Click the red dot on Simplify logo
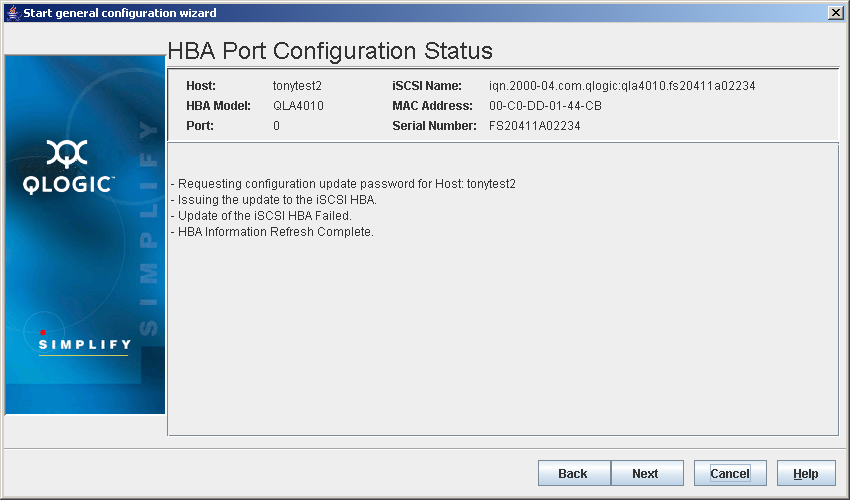Screen dimensions: 850x500 [x=43, y=332]
